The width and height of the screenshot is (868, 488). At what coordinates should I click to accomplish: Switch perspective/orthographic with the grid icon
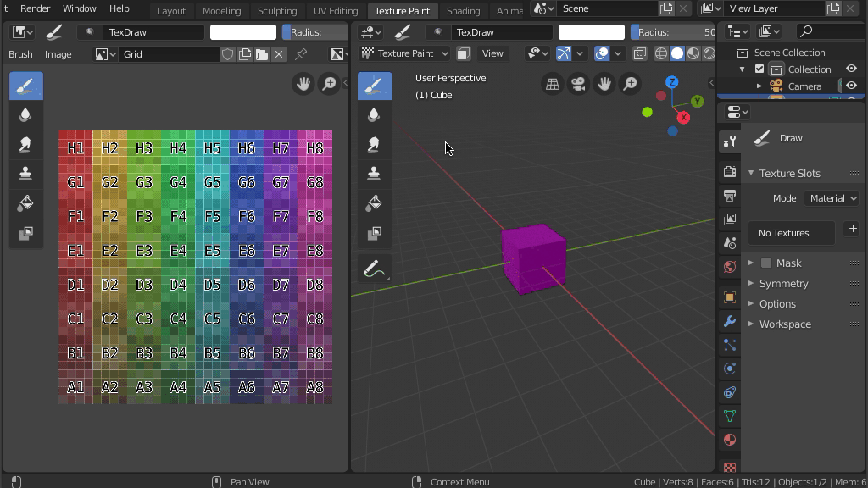(x=553, y=84)
